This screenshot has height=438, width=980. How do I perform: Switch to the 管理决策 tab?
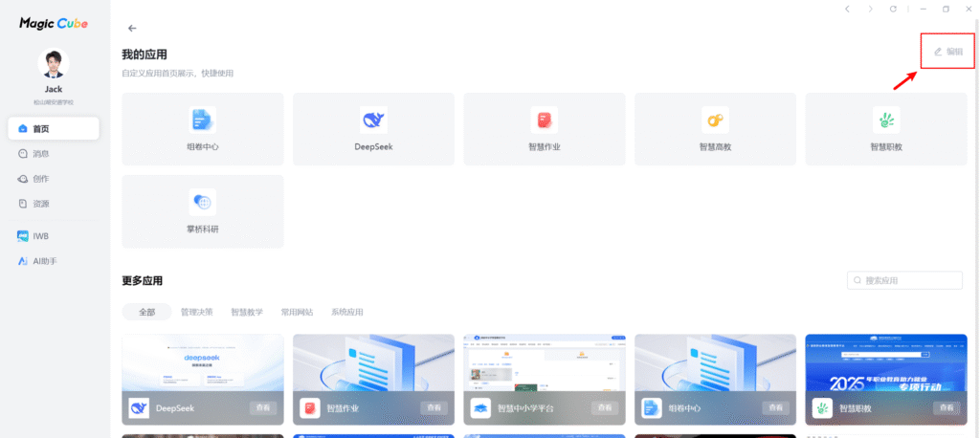coord(196,312)
